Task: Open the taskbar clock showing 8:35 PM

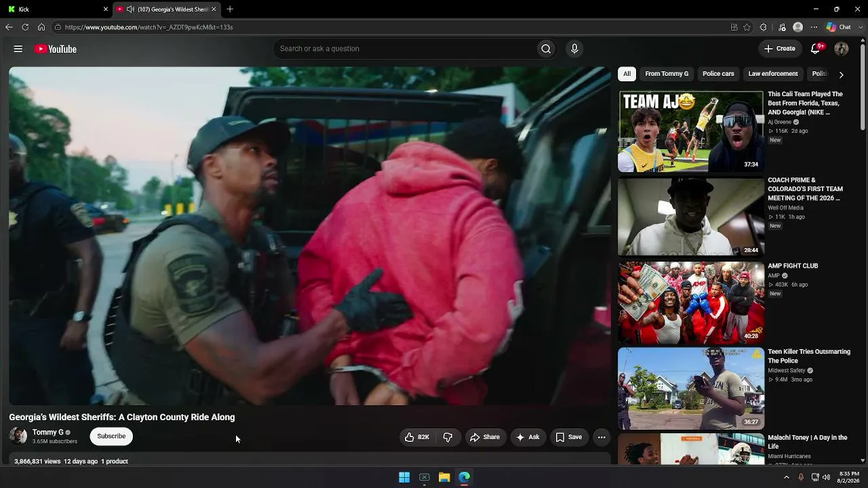Action: [x=849, y=477]
